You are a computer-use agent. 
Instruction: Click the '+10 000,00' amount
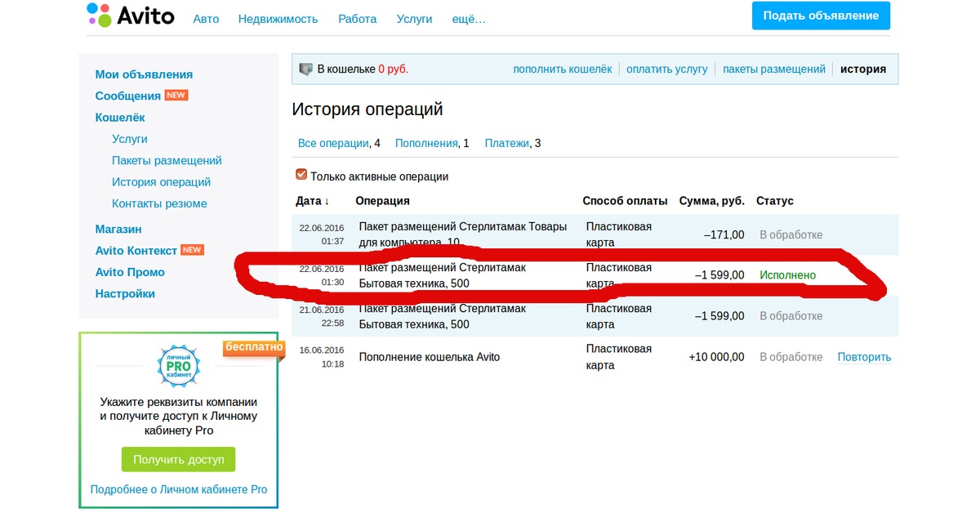tap(716, 357)
